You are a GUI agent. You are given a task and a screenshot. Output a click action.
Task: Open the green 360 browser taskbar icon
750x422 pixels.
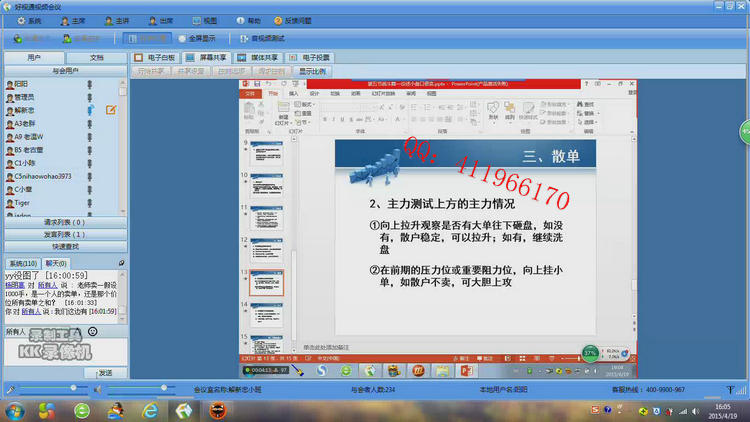[x=82, y=411]
